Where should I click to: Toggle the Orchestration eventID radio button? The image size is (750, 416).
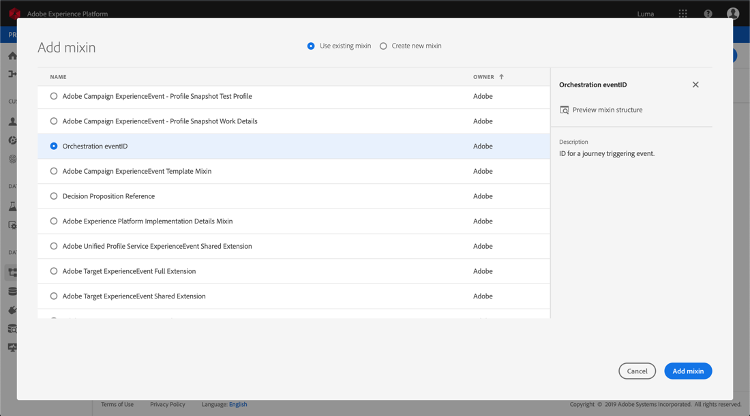(x=54, y=146)
